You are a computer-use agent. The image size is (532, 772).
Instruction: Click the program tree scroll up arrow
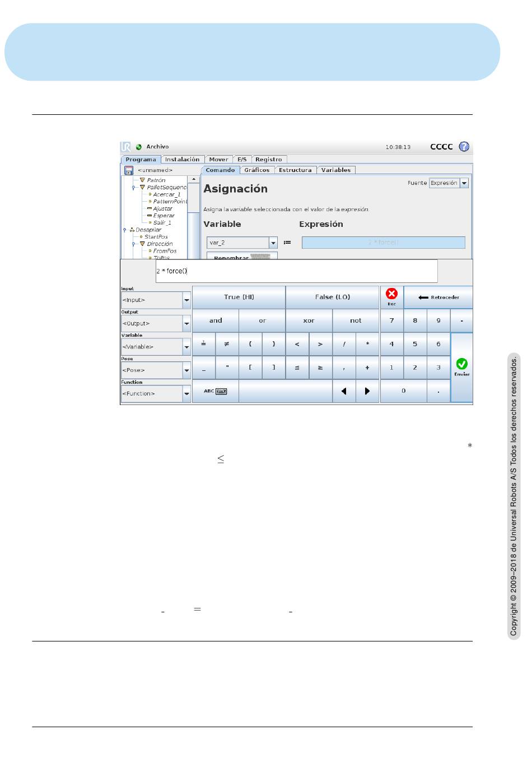tap(194, 180)
